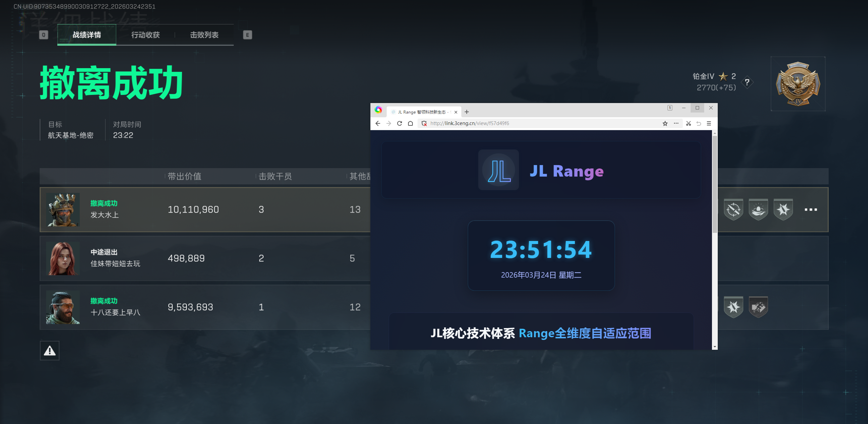The height and width of the screenshot is (424, 868).
Task: Click the platinum rank emblem on the right
Action: (x=798, y=84)
